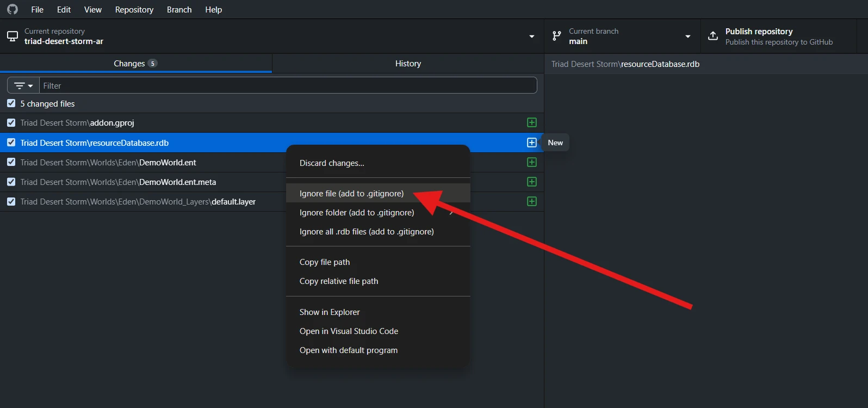The width and height of the screenshot is (868, 408).
Task: Select the DemoWorld.ent file row
Action: [x=272, y=162]
